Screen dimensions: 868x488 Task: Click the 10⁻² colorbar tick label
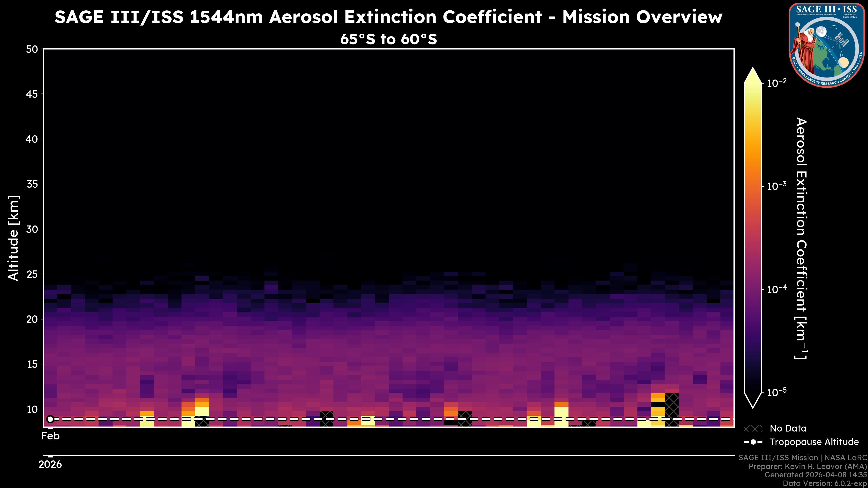coord(777,83)
